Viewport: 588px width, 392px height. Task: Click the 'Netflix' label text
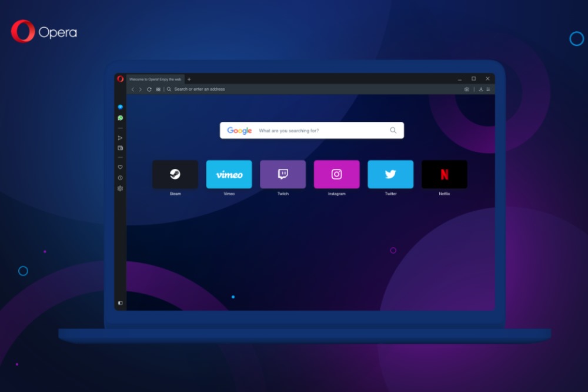click(x=445, y=194)
